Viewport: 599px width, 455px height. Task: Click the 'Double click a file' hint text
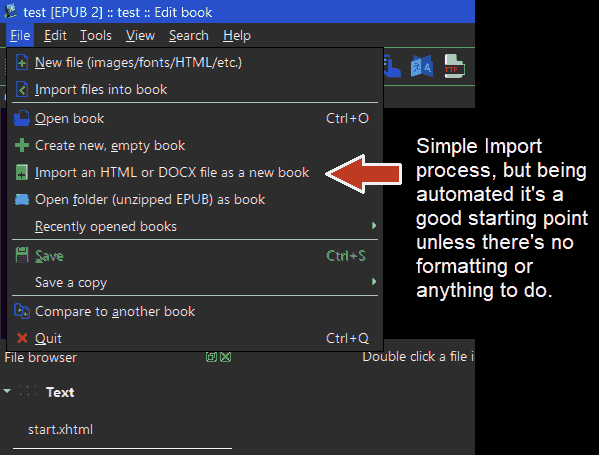coord(418,357)
